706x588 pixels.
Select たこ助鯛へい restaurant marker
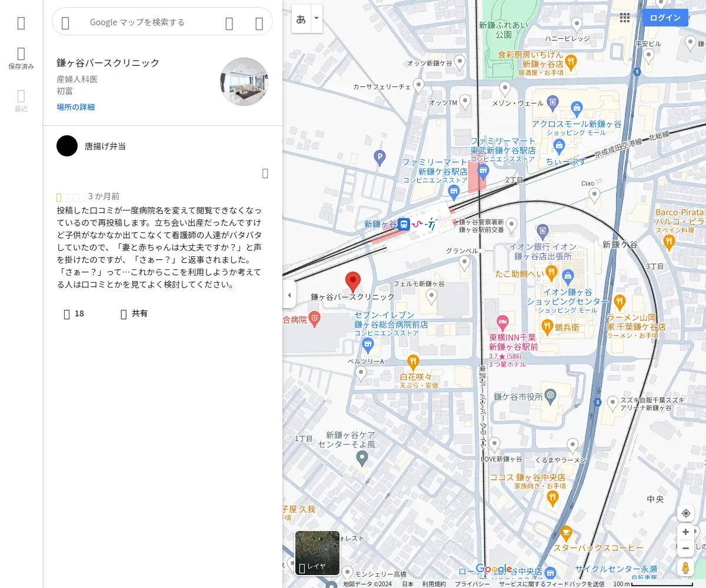tap(551, 272)
